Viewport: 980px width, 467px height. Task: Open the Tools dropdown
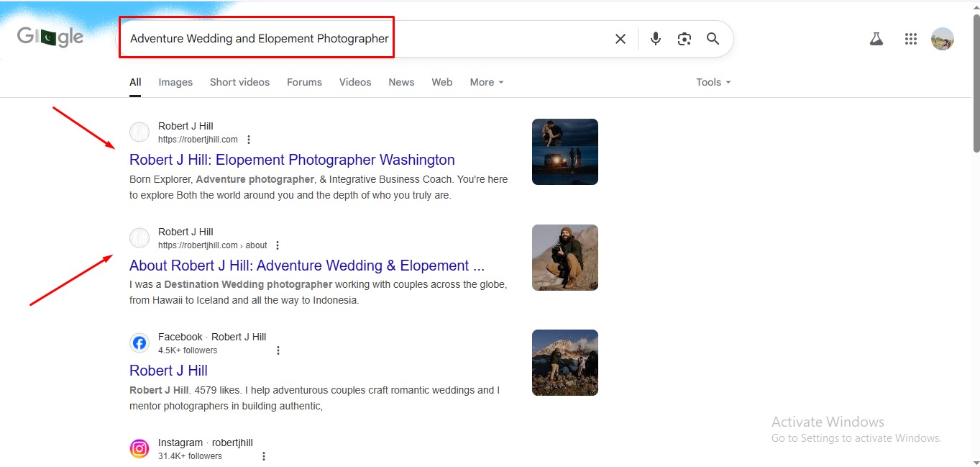coord(713,82)
